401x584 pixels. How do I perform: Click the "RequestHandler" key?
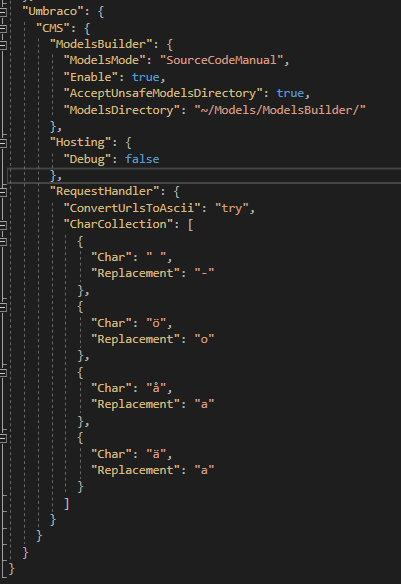(105, 191)
